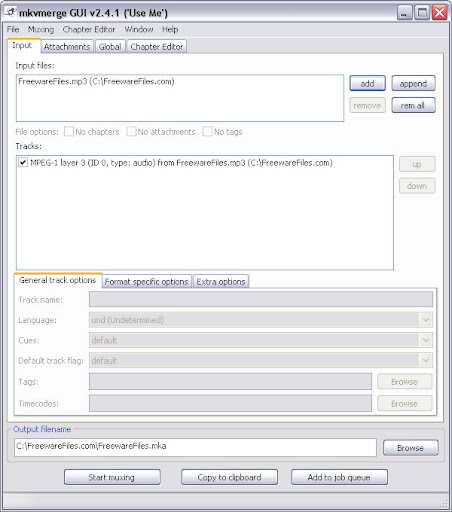Click the add input file button

[367, 83]
